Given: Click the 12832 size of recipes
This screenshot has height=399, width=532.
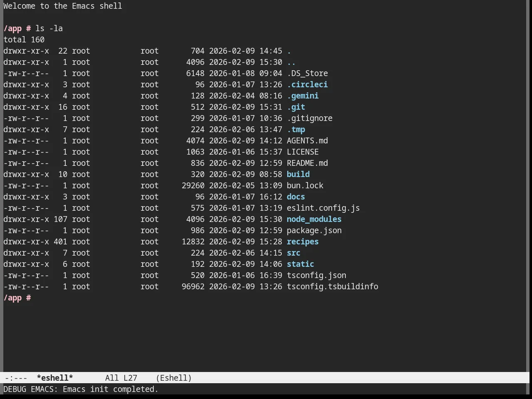Looking at the screenshot, I should 193,241.
